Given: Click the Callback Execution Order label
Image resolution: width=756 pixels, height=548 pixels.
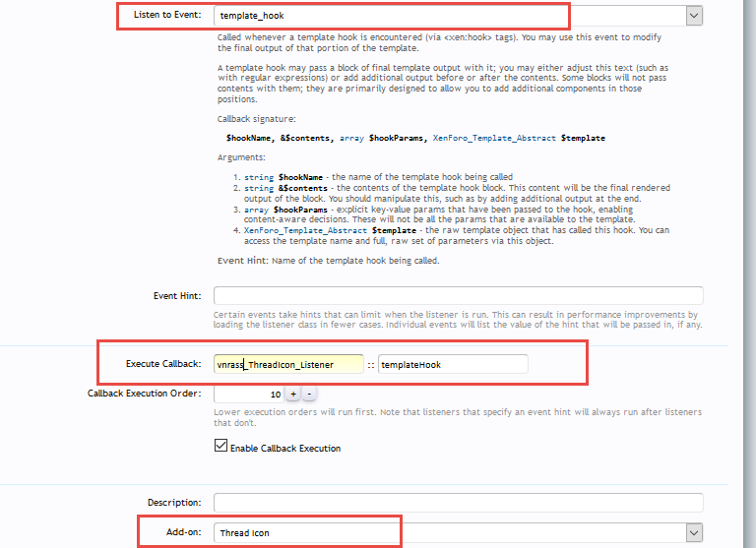Looking at the screenshot, I should (144, 394).
